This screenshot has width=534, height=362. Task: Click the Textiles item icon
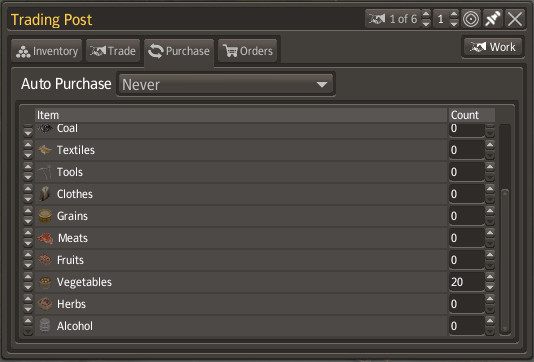[45, 150]
